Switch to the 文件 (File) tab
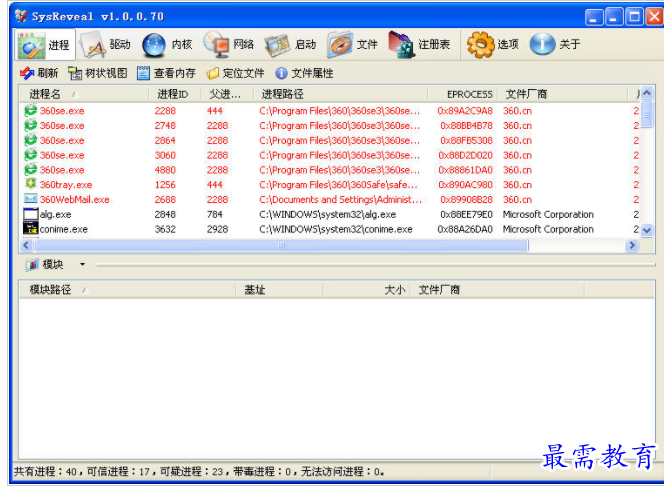Viewport: 664px width, 488px height. 353,44
